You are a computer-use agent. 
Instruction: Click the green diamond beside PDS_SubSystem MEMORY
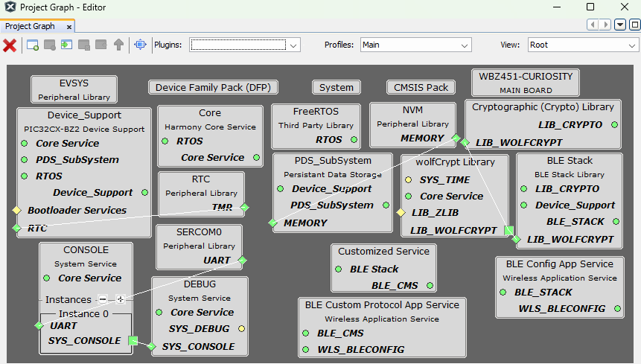[272, 223]
